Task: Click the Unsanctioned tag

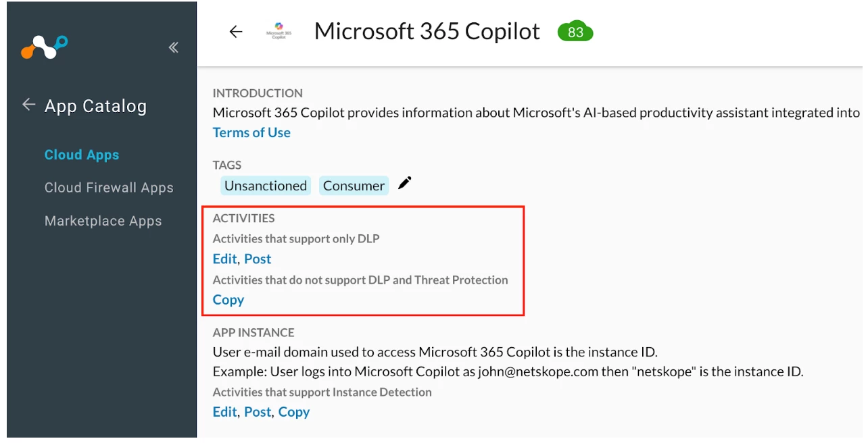Action: point(266,186)
